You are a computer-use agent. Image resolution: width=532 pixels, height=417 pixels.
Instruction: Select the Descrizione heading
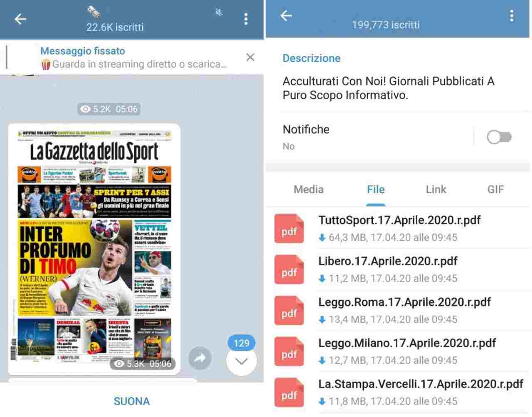pyautogui.click(x=311, y=58)
